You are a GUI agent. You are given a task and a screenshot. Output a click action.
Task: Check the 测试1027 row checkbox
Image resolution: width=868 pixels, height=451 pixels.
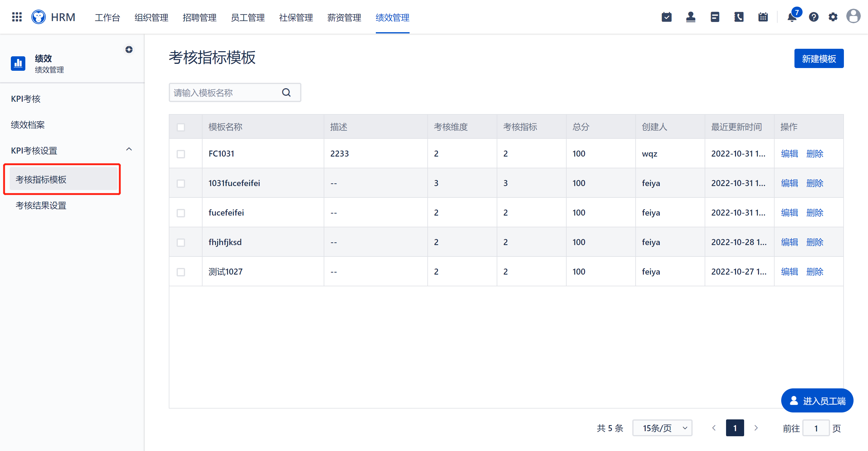coord(181,272)
